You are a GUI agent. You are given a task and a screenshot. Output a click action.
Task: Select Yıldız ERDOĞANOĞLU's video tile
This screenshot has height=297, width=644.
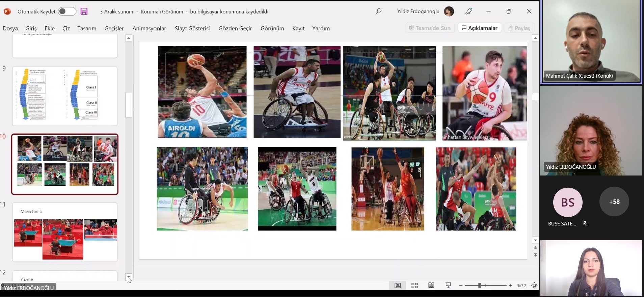tap(591, 131)
